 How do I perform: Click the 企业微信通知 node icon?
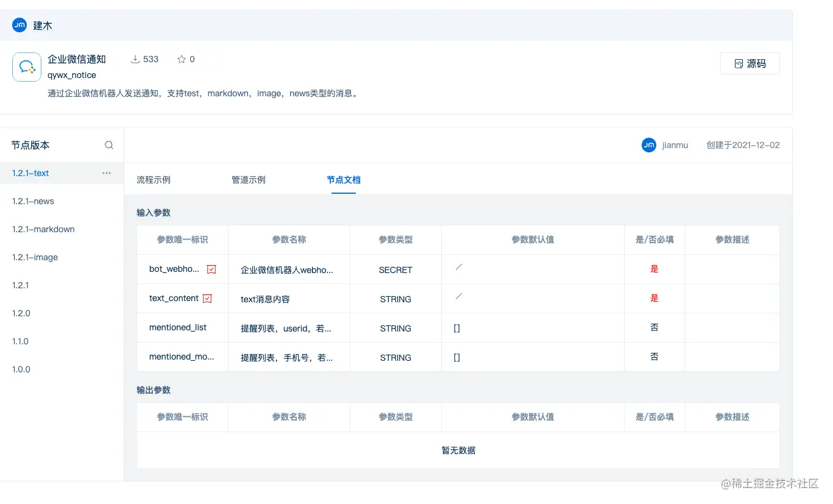point(27,67)
